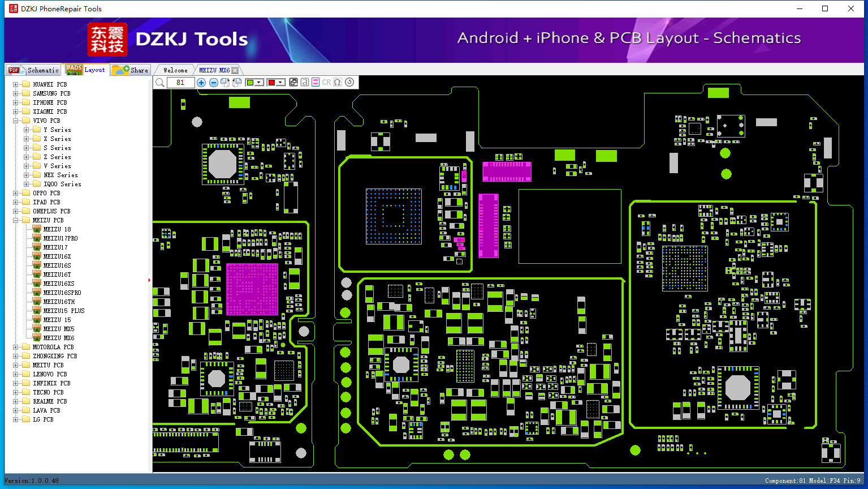
Task: Select MEIZU 16SPRO in the tree
Action: (x=62, y=293)
